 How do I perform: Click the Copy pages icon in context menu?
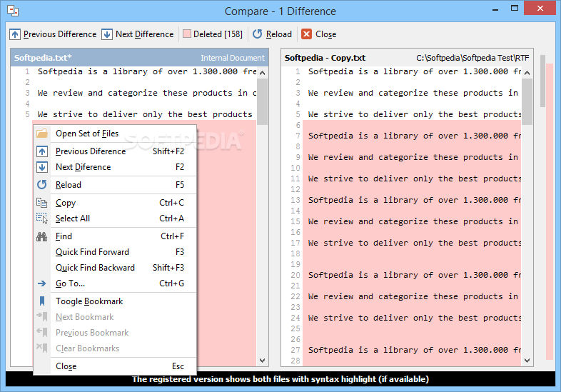(42, 203)
